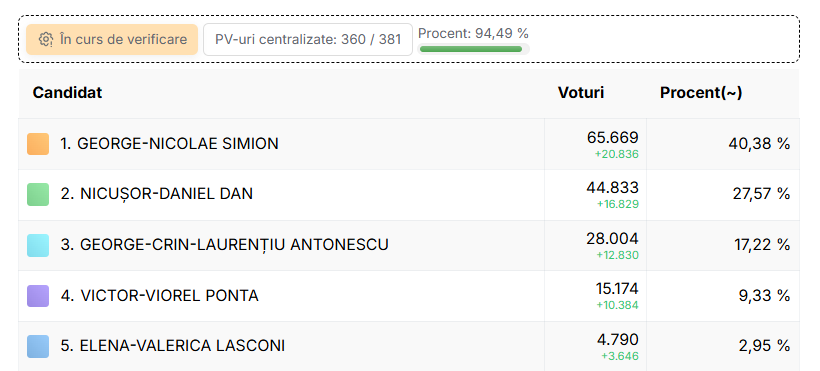This screenshot has height=371, width=820.
Task: Click the În curs de verificare status badge
Action: click(112, 39)
